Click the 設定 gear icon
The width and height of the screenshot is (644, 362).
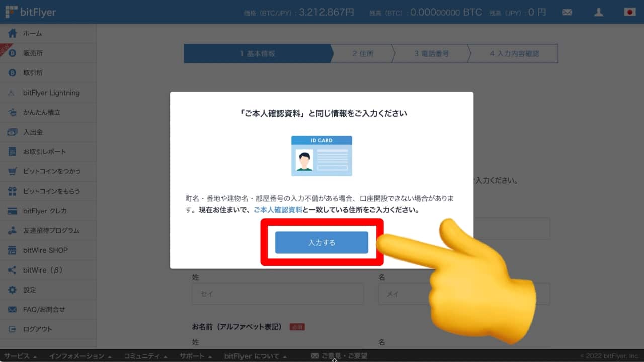point(13,290)
